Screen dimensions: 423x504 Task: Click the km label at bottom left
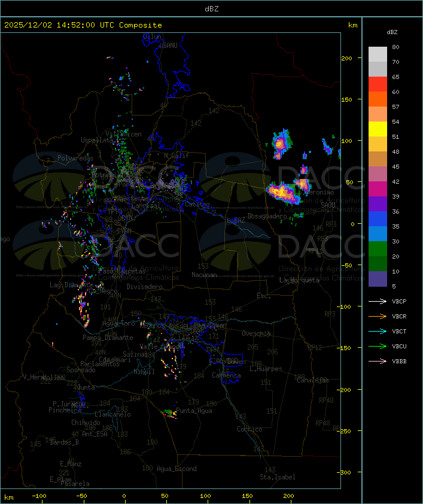point(8,497)
